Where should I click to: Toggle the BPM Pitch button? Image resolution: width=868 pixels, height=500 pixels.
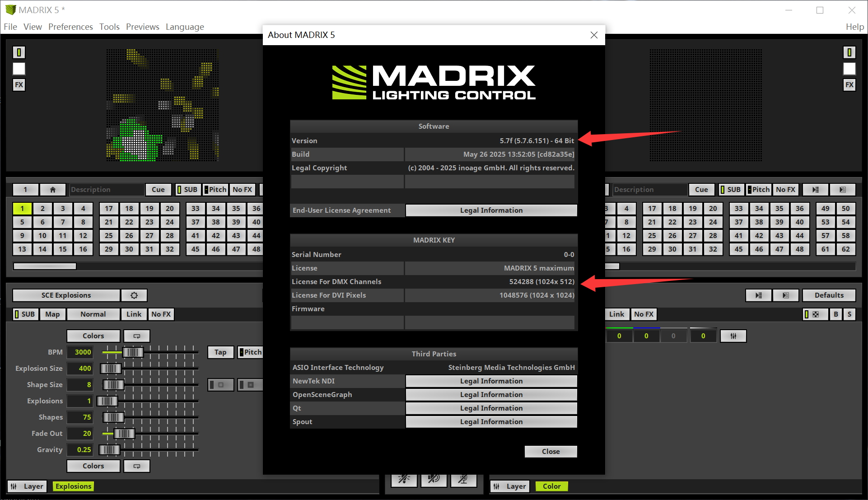click(251, 352)
